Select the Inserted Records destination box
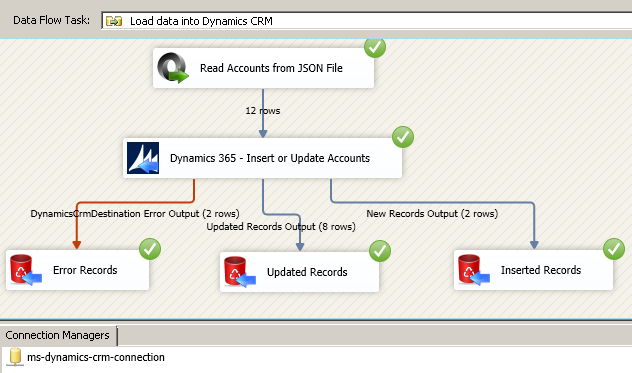This screenshot has width=632, height=373. (x=533, y=270)
